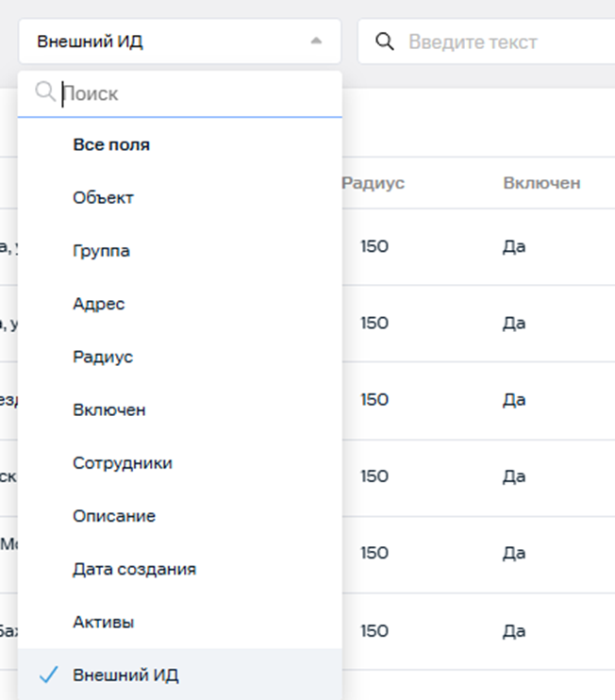This screenshot has width=615, height=700.
Task: Click the magnifier icon in "Введите текст" field
Action: pos(385,42)
